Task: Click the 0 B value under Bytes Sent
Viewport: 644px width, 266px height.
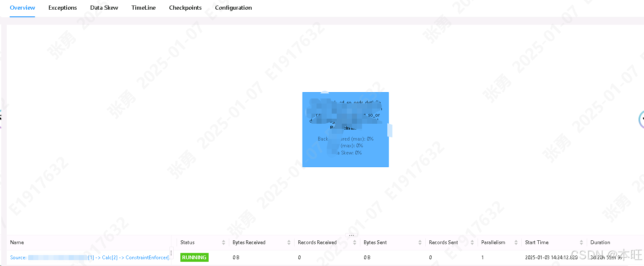Action: 367,258
